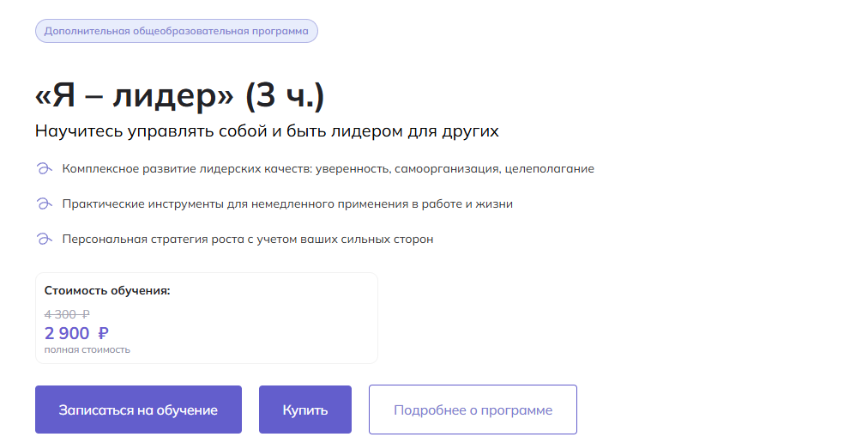Viewport: 868px width, 443px height.
Task: Click the swirl icon beside "Комплексное развитие"
Action: tap(44, 169)
